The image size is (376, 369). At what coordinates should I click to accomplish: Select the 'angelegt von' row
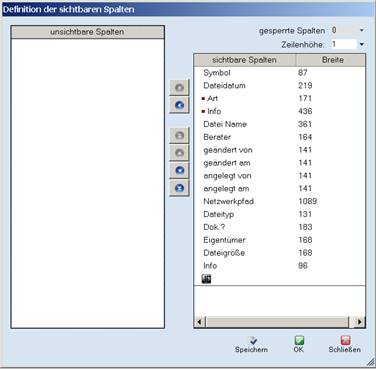click(x=279, y=176)
